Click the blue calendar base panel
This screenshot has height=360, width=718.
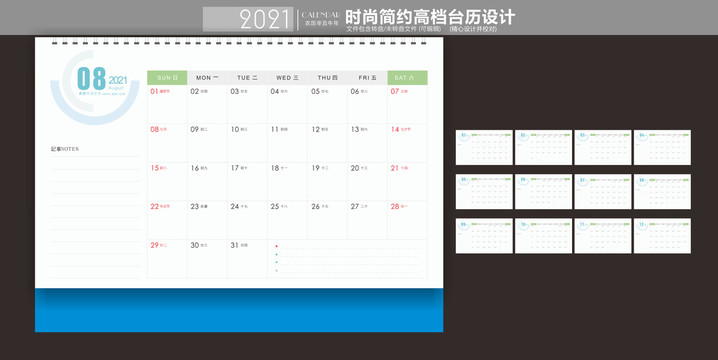click(x=239, y=310)
